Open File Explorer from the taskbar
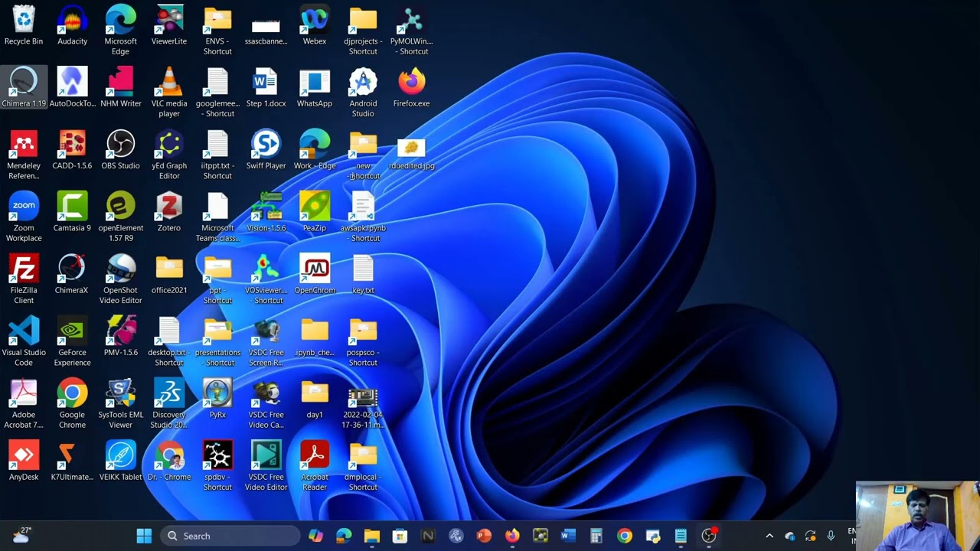 pyautogui.click(x=371, y=536)
